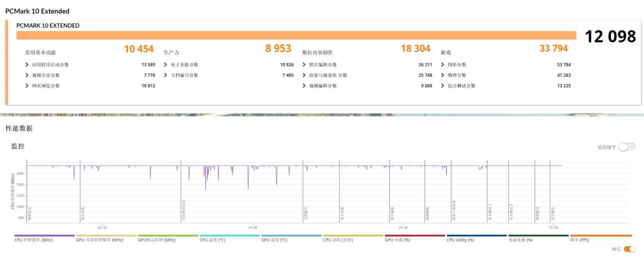
Task: Expand the 视频会议分数 details chevron
Action: tap(27, 75)
